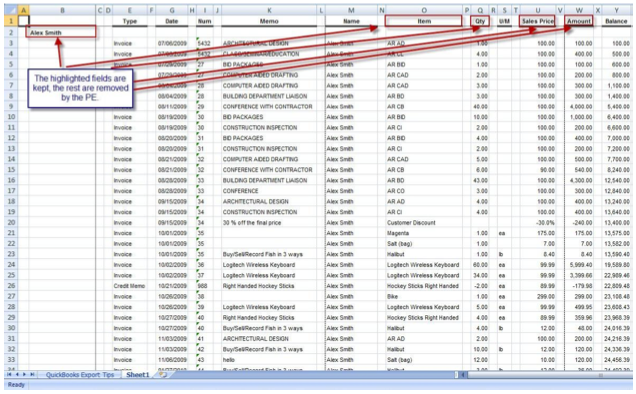Click the Customer Discount item cell
This screenshot has height=394, width=636.
click(x=424, y=222)
